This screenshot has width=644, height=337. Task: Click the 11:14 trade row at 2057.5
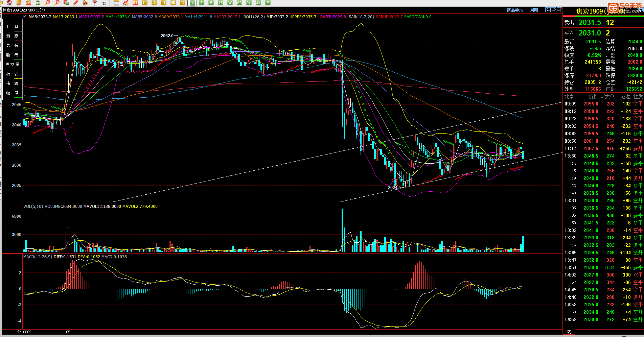(x=603, y=149)
